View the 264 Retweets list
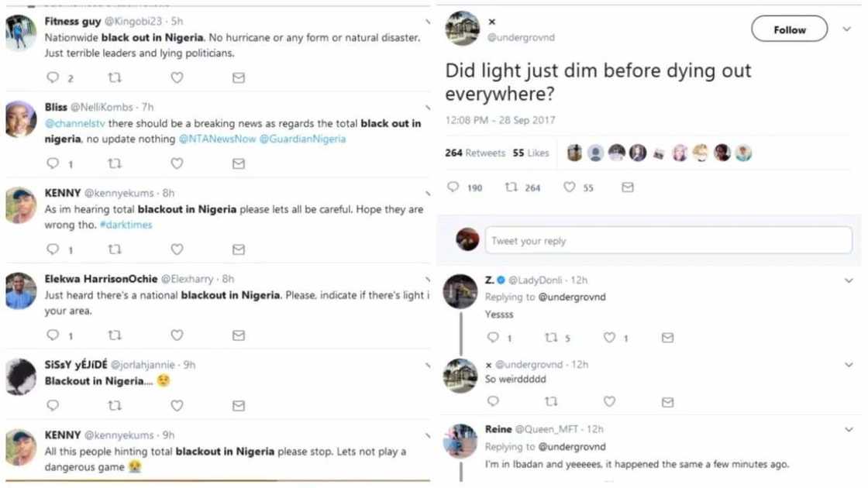868x488 pixels. (475, 153)
